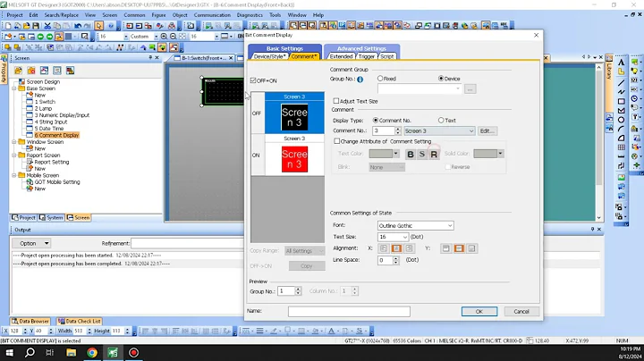Screen dimensions: 644x361
Task: Toggle the Shadow S text style button
Action: [422, 155]
